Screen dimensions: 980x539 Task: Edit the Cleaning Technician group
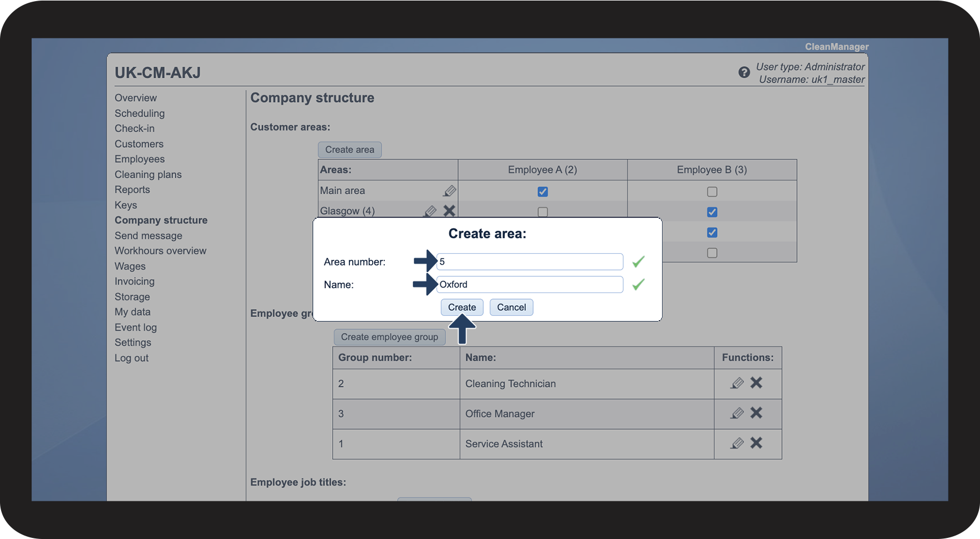pos(737,383)
